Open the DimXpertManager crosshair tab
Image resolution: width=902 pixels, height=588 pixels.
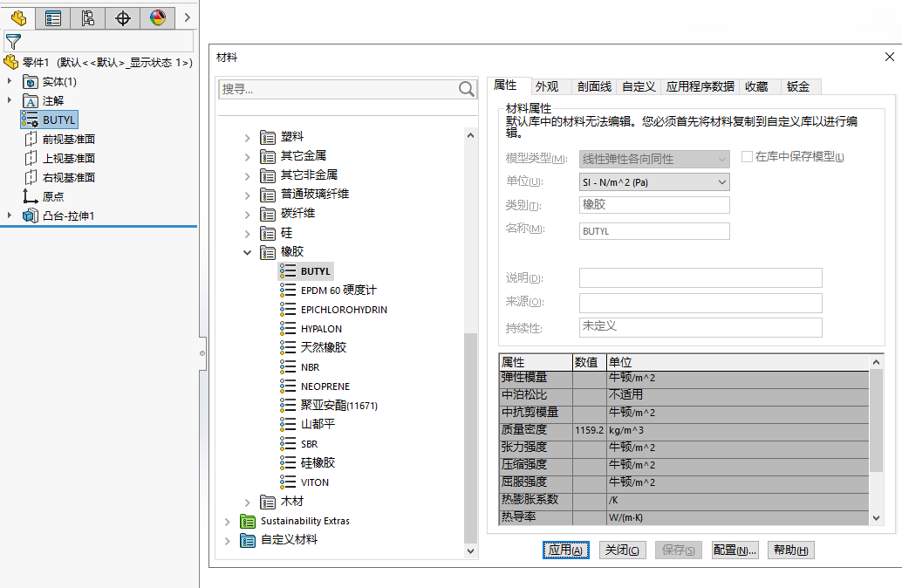tap(122, 17)
